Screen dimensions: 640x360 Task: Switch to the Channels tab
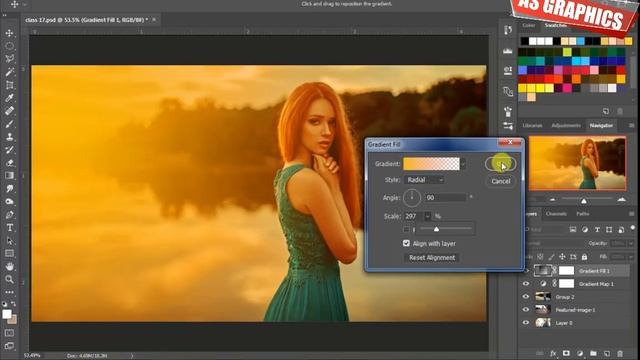[x=556, y=214]
